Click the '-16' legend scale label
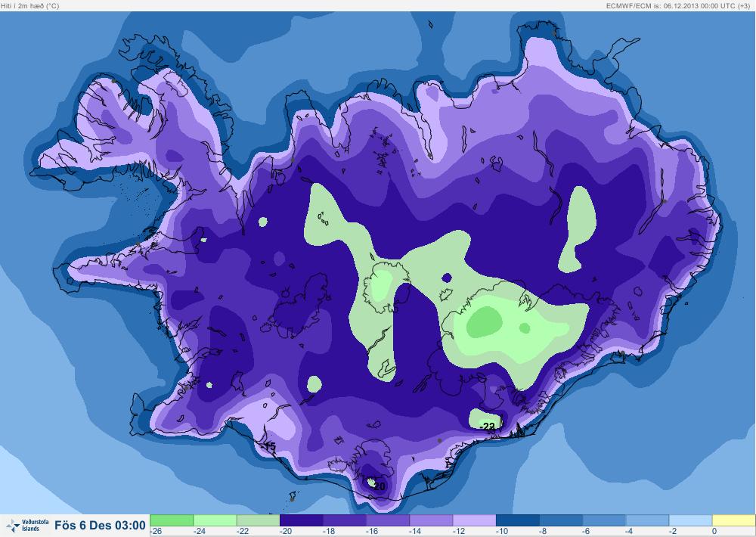 click(x=372, y=531)
